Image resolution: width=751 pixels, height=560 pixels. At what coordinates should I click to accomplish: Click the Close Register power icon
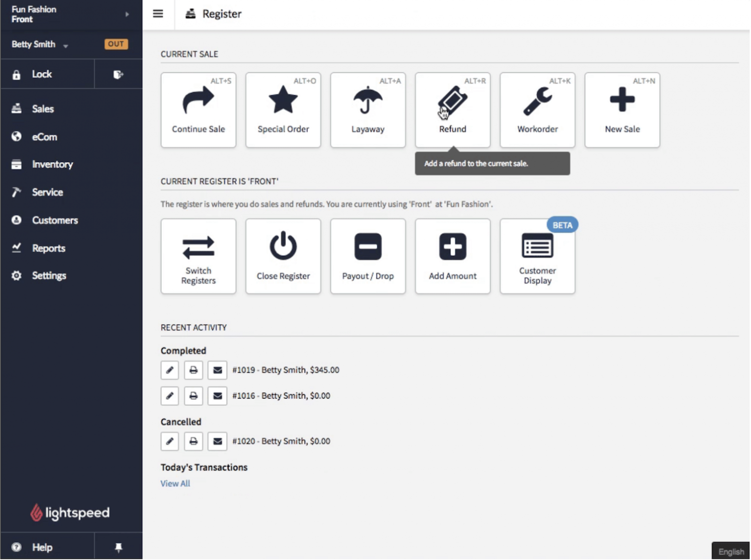(x=283, y=246)
